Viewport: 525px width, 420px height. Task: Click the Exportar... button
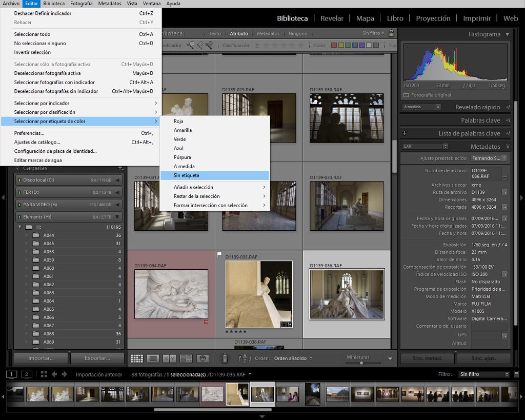97,358
